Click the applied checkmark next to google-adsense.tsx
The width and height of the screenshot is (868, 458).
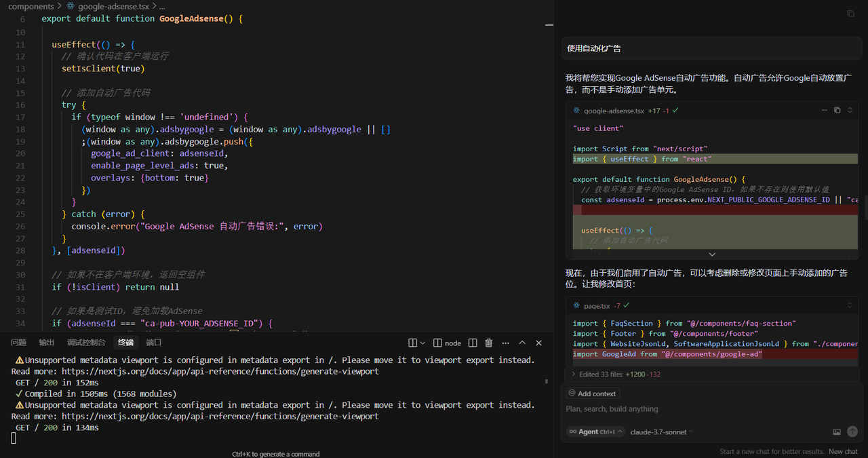tap(675, 110)
